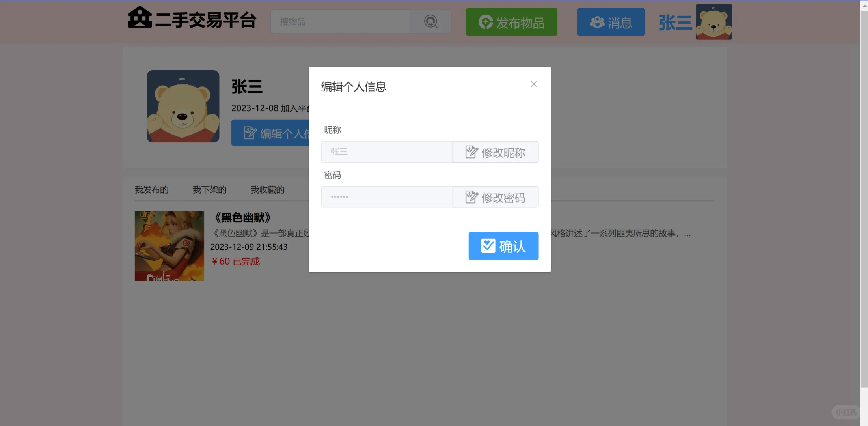Click the checkmark icon on 确认 button
Viewport: 868px width, 426px height.
click(x=488, y=245)
